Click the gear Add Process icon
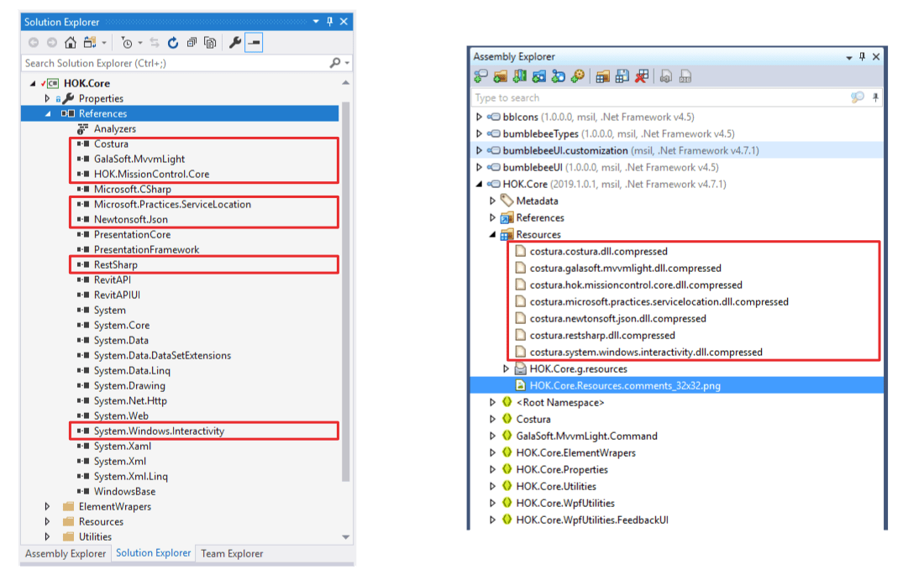Screen dimensions: 924x580 coord(578,76)
